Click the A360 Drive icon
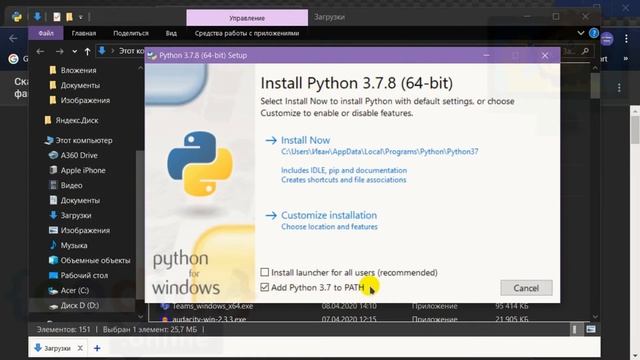This screenshot has height=360, width=640. click(x=53, y=155)
